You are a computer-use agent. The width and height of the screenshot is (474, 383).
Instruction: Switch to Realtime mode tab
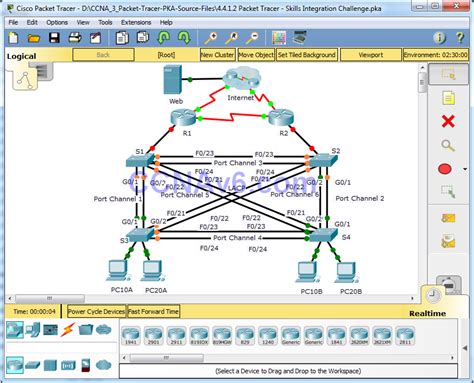coord(427,313)
